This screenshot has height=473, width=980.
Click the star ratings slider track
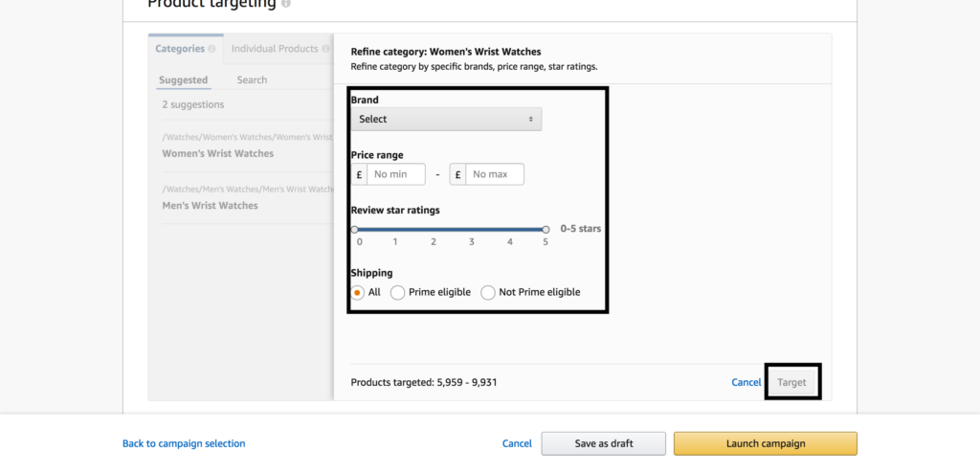pos(450,230)
